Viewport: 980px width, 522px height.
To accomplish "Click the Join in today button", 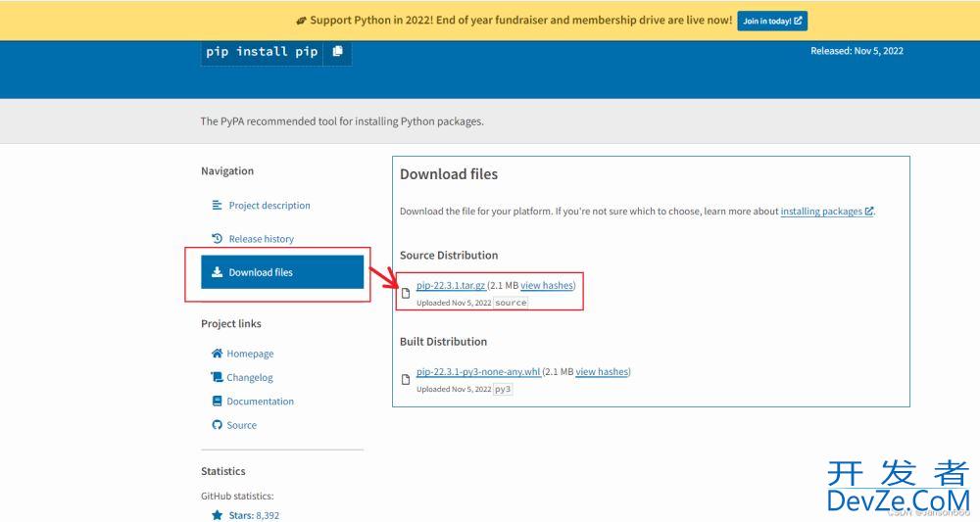I will pos(772,21).
